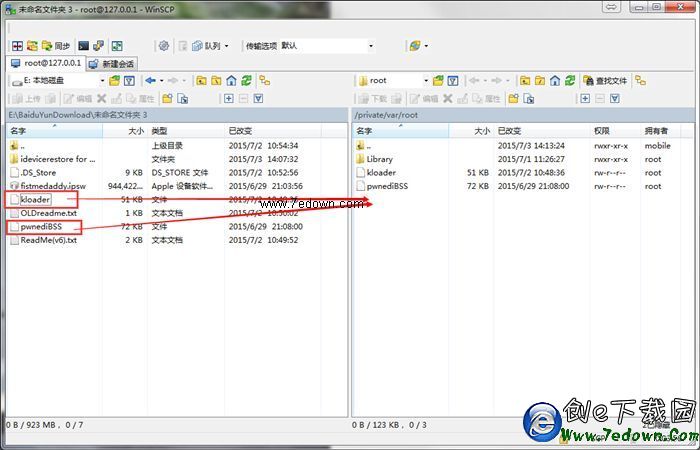Go to parent directory in local panel
The width and height of the screenshot is (700, 450).
pos(201,81)
